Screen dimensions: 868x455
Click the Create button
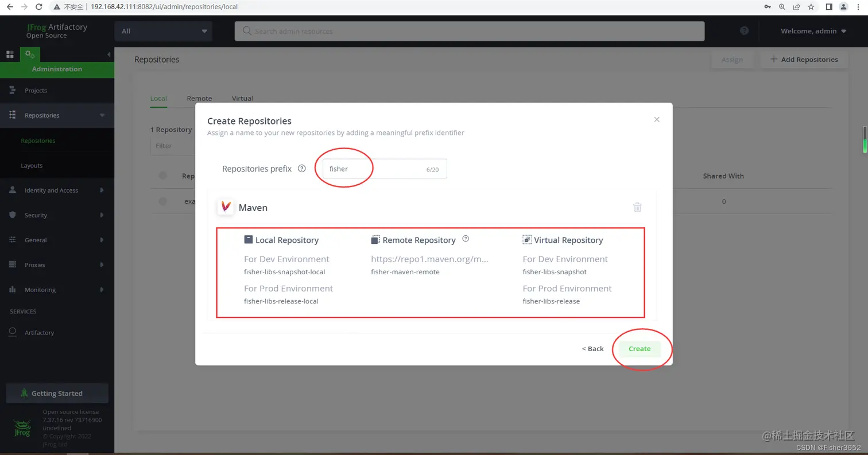[640, 349]
